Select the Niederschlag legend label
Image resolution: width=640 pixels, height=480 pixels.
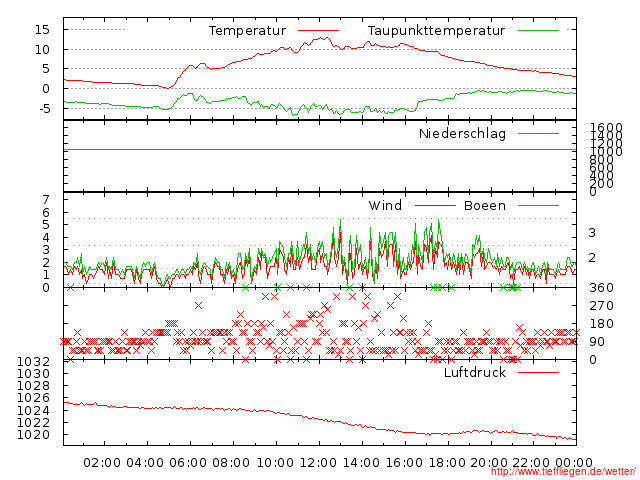pyautogui.click(x=462, y=133)
